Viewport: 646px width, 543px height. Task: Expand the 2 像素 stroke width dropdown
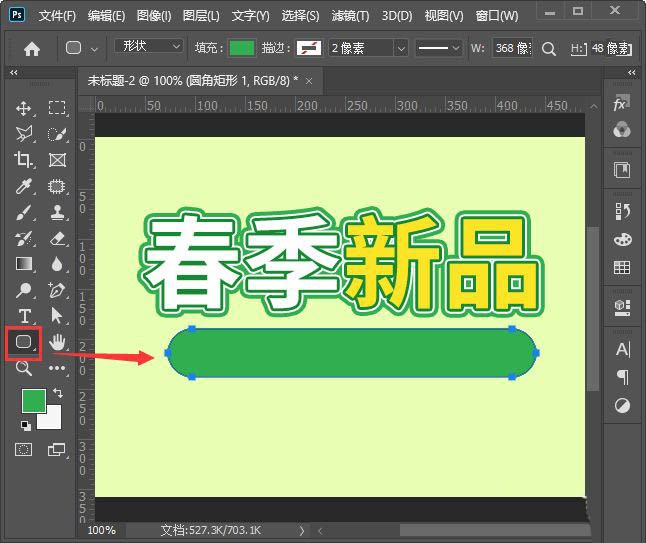[x=368, y=48]
